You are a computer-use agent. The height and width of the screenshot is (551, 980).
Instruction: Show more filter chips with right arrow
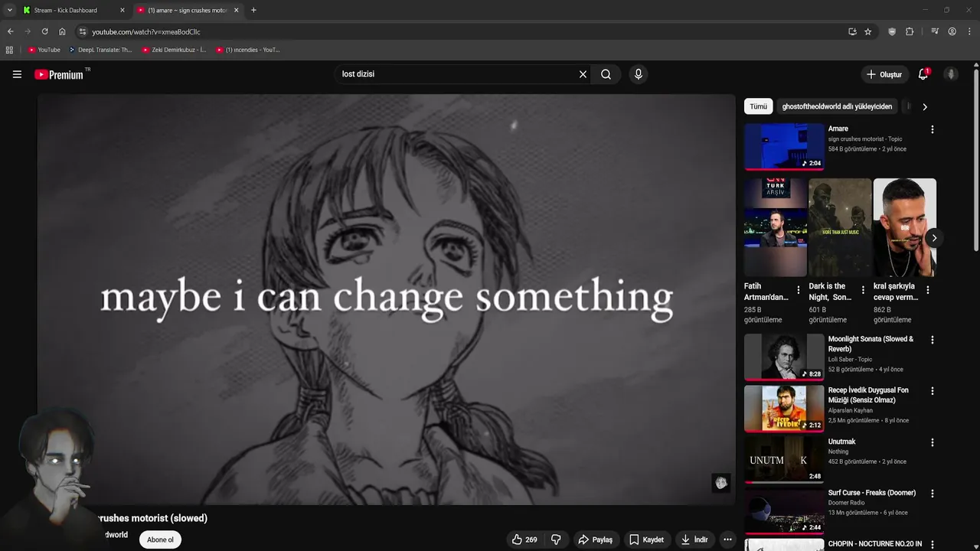(x=924, y=106)
